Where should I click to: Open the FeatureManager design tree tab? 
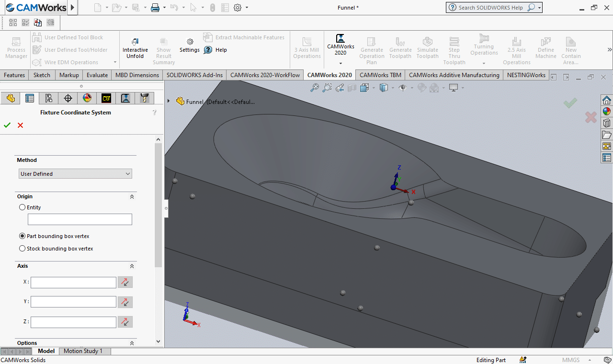coord(11,98)
